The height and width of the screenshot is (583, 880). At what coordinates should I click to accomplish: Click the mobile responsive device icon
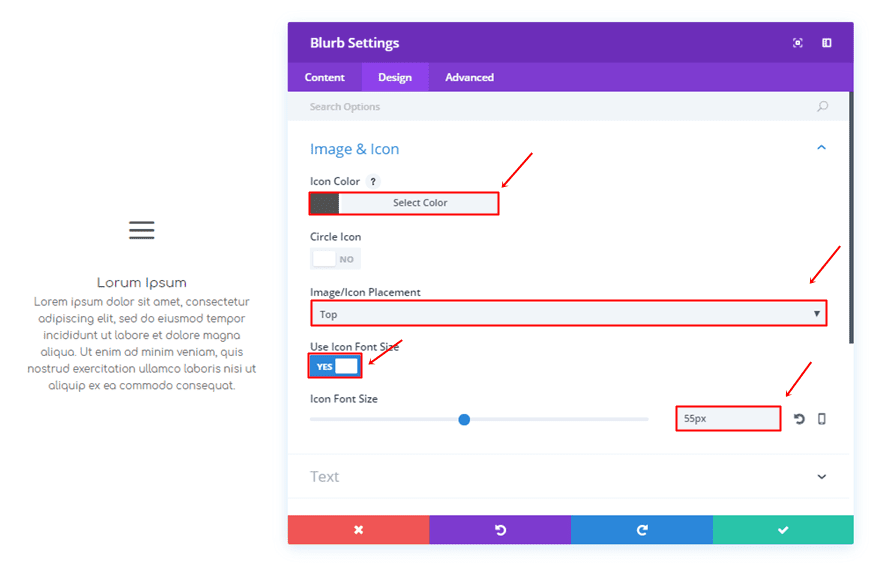822,419
